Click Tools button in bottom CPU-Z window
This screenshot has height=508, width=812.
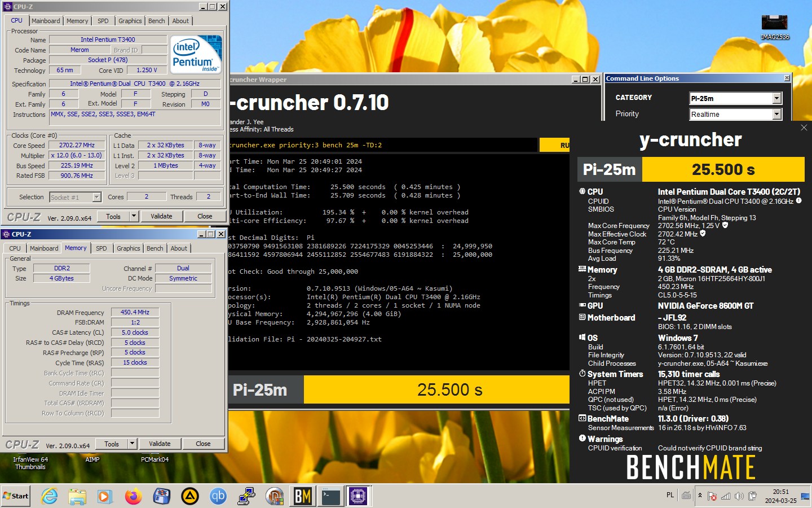[x=112, y=444]
